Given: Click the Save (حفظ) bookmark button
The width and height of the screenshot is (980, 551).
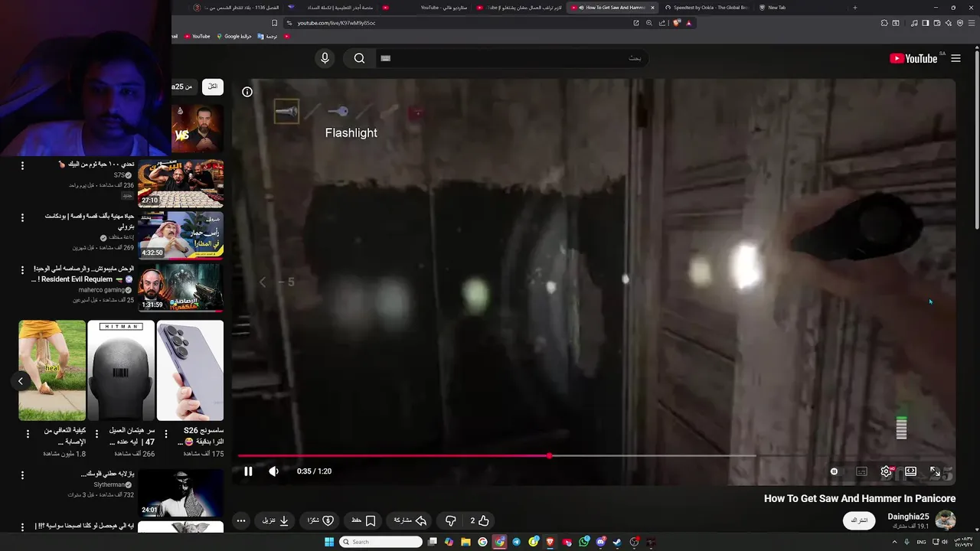Looking at the screenshot, I should pos(363,520).
